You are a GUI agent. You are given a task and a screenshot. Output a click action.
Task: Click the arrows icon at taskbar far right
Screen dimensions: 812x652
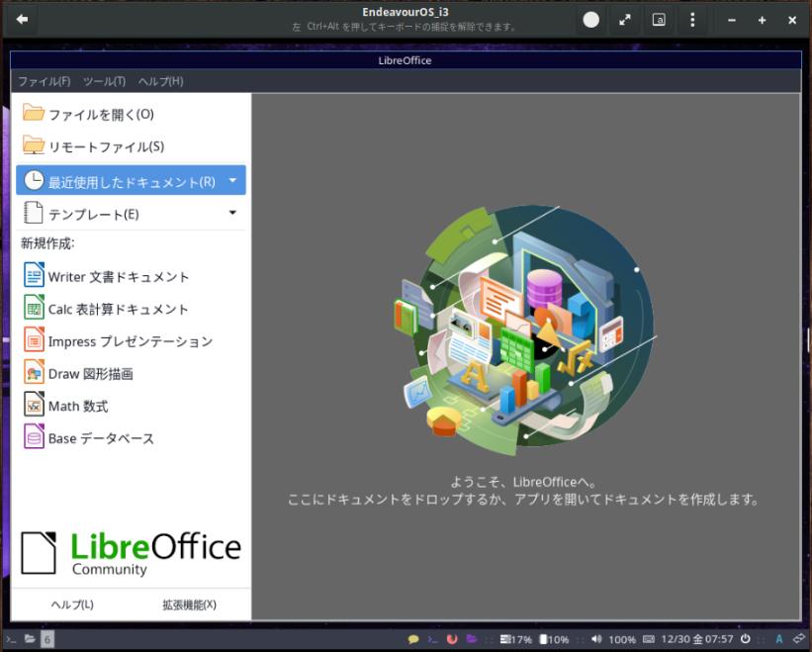pos(798,639)
